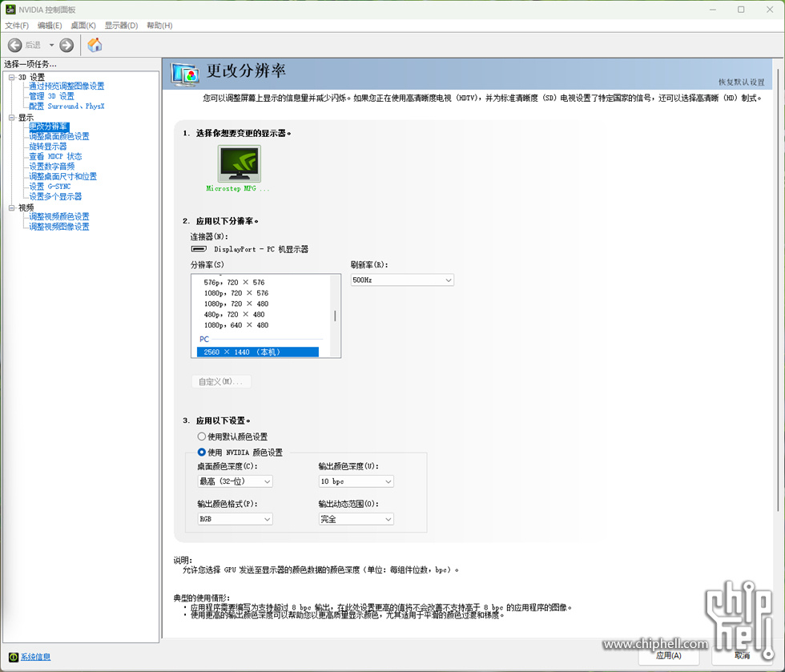Click the NVIDIA logo in title bar
This screenshot has height=672, width=785.
10,10
